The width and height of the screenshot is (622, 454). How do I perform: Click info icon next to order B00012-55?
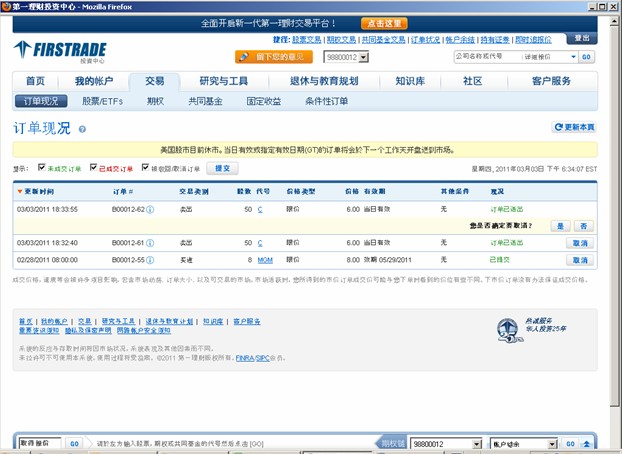(x=150, y=259)
